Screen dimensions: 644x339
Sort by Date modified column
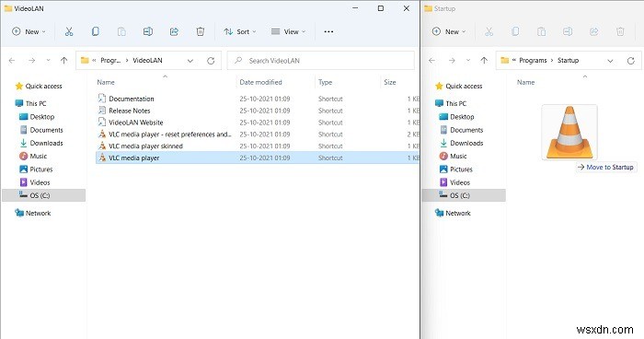[260, 82]
